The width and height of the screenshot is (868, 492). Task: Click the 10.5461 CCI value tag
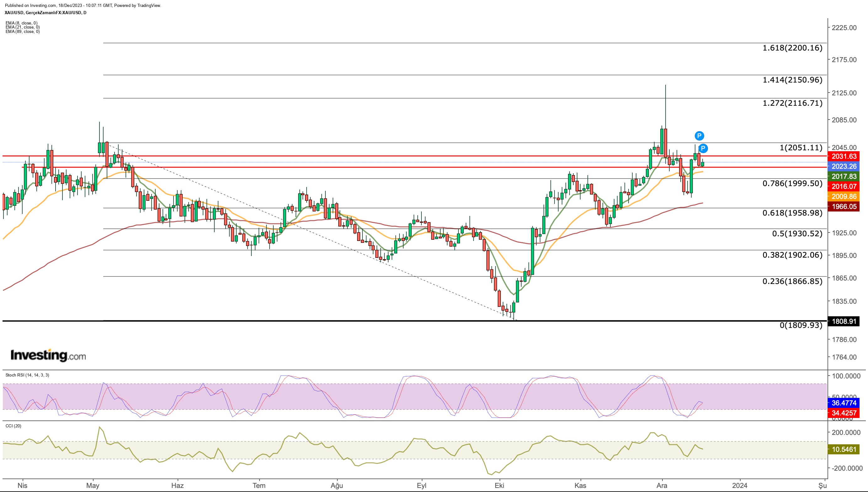click(x=844, y=449)
